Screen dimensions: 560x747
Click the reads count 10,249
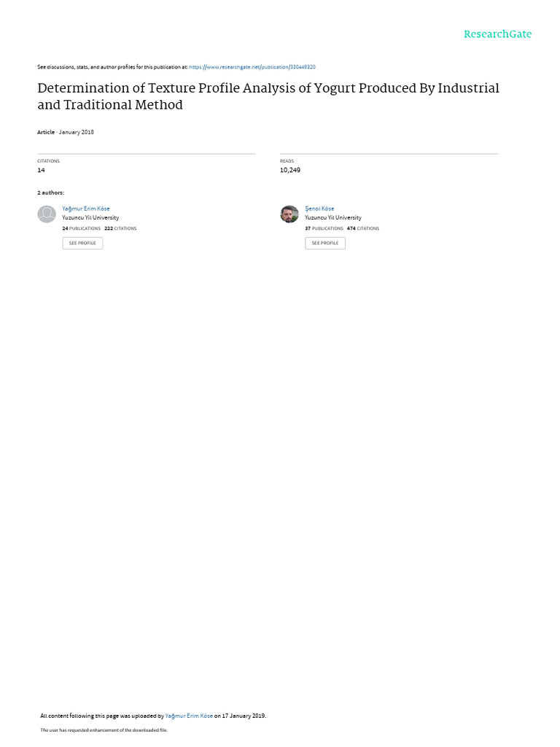290,170
